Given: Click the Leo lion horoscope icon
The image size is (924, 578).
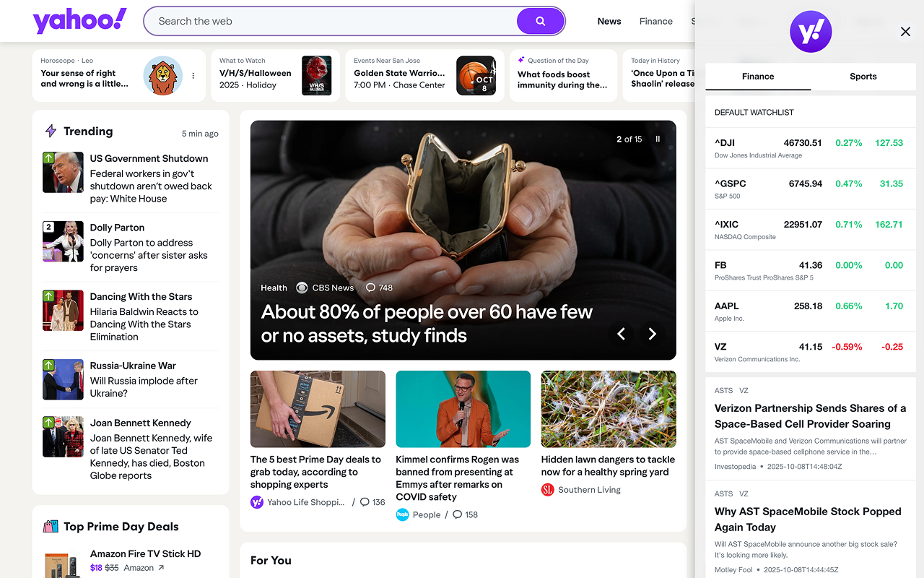Looking at the screenshot, I should [162, 76].
